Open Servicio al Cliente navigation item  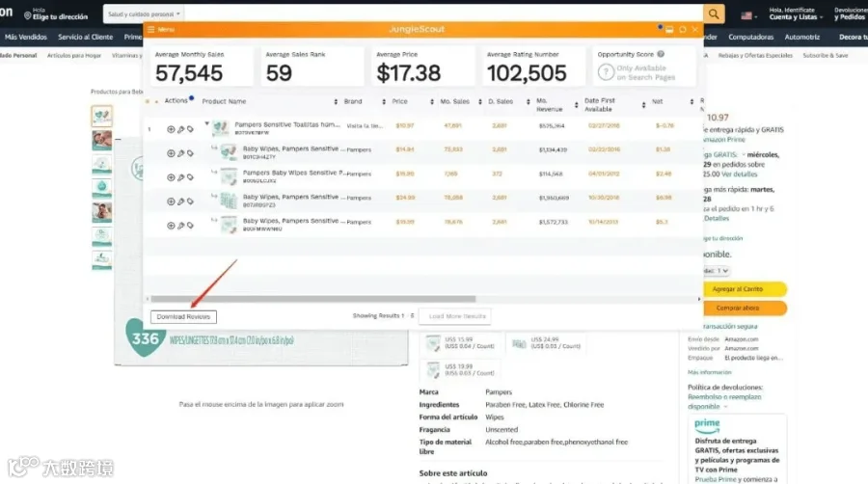click(x=85, y=37)
